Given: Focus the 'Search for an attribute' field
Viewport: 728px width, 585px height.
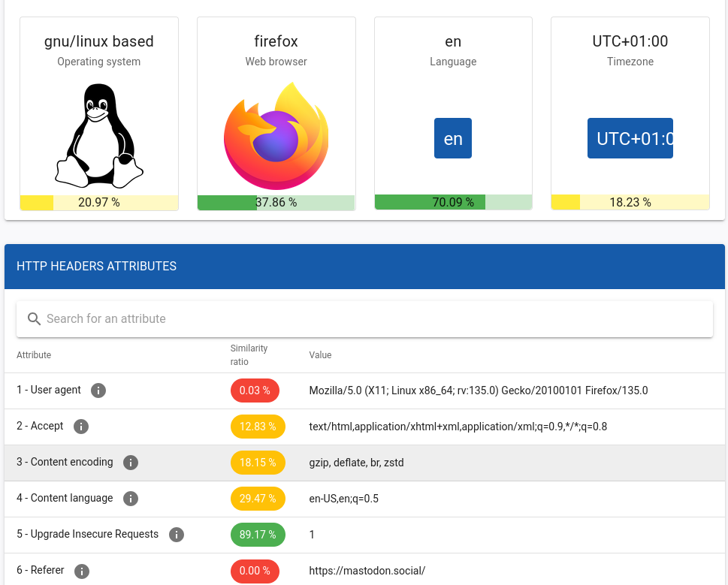Looking at the screenshot, I should (x=364, y=319).
